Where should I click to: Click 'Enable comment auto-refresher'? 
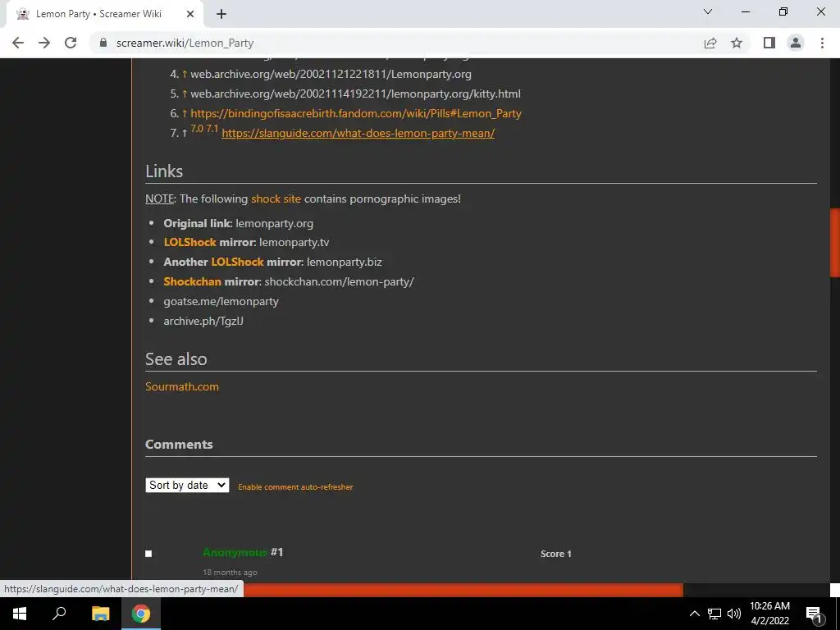point(295,487)
